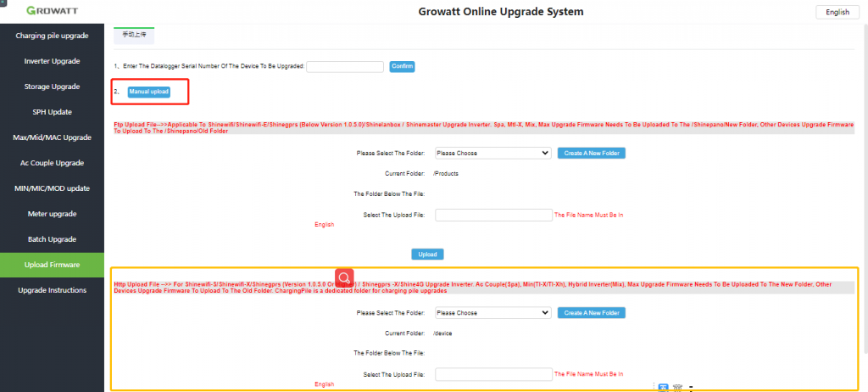Viewport: 868px width, 392px height.
Task: Click HTTP section upload file field
Action: pyautogui.click(x=493, y=374)
